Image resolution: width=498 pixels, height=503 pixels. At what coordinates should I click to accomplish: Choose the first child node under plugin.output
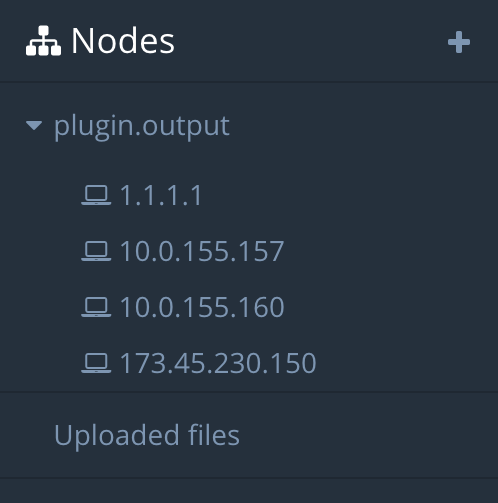(161, 195)
